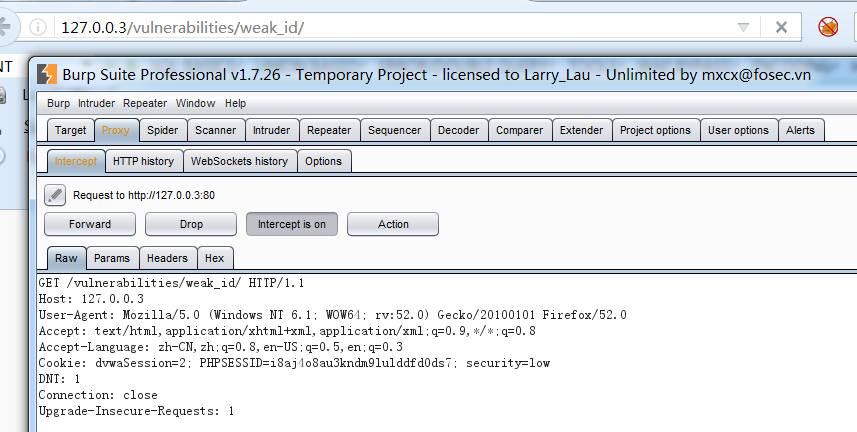Screen dimensions: 857x432
Task: Open the Repeater menu in menu bar
Action: tap(145, 103)
